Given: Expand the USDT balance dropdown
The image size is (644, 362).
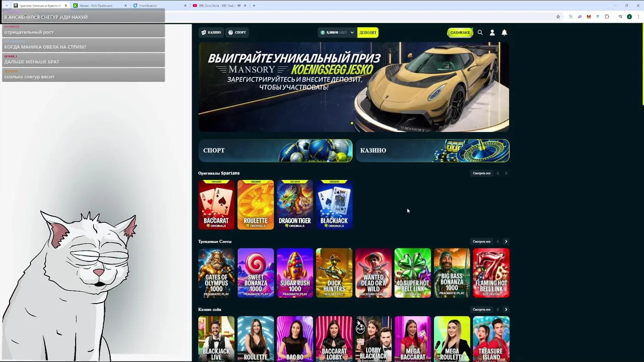Looking at the screenshot, I should click(x=352, y=32).
